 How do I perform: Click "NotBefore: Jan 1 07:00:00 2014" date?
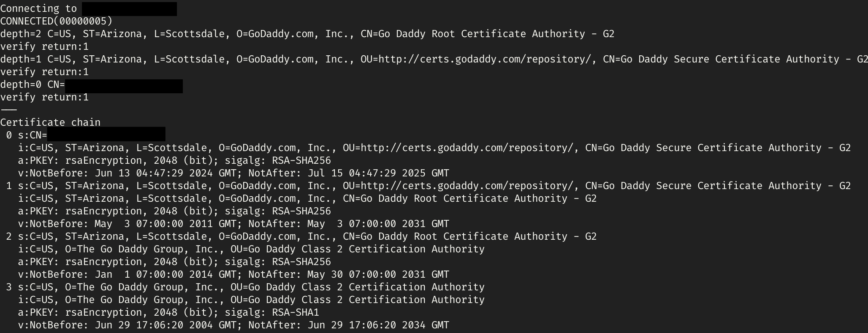click(x=122, y=274)
